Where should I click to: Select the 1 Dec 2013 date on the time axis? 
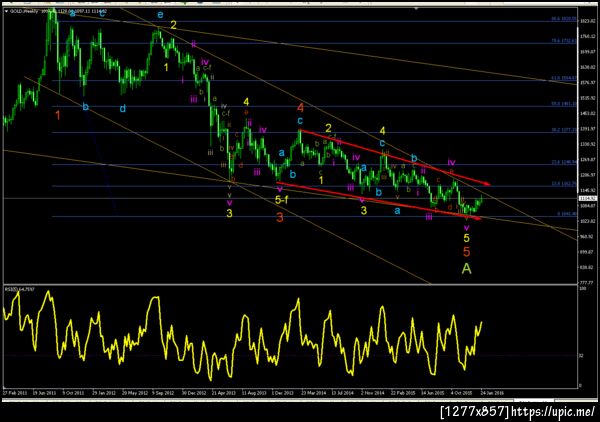(x=282, y=393)
